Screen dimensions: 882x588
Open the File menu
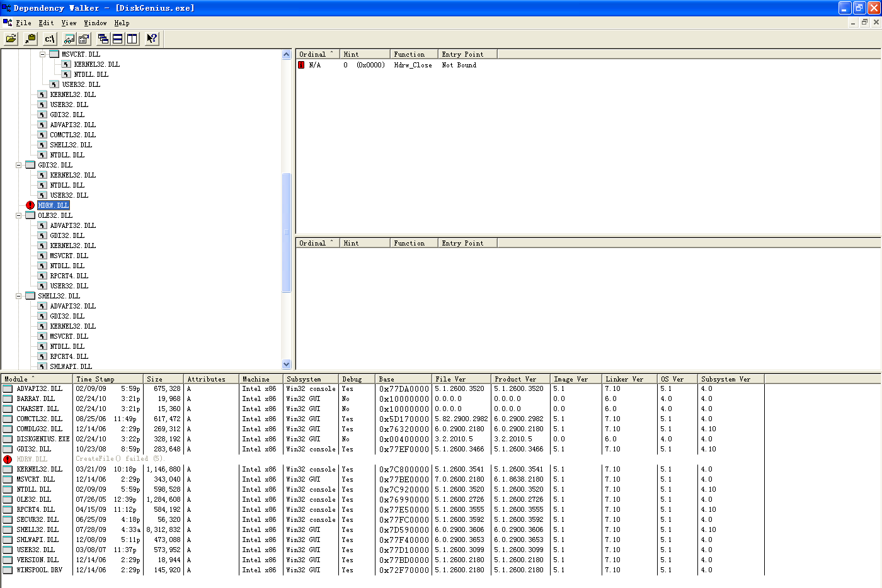[x=23, y=23]
